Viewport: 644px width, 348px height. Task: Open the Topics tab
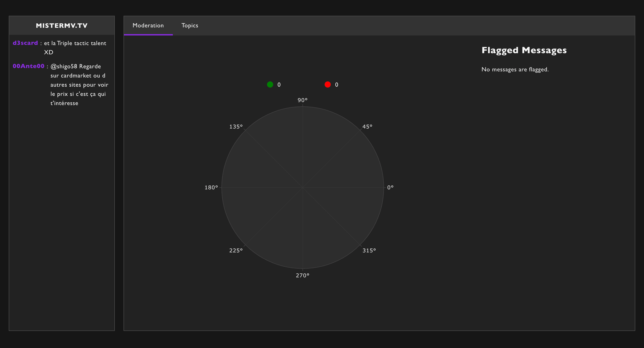pos(190,25)
